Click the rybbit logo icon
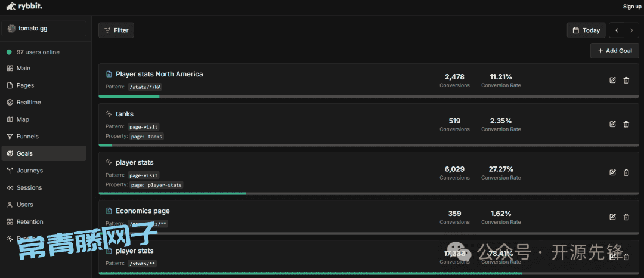This screenshot has width=644, height=278. [x=11, y=6]
